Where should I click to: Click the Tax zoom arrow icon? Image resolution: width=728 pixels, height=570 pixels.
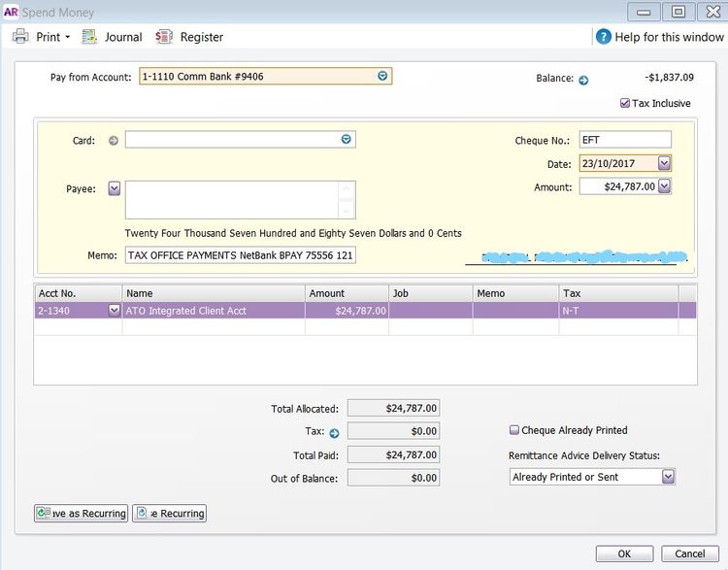coord(334,432)
